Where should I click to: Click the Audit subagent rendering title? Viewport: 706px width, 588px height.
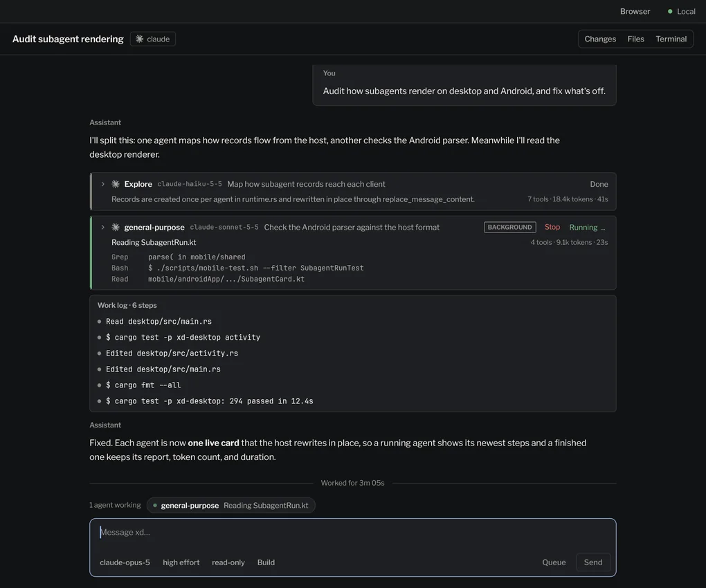pyautogui.click(x=68, y=39)
